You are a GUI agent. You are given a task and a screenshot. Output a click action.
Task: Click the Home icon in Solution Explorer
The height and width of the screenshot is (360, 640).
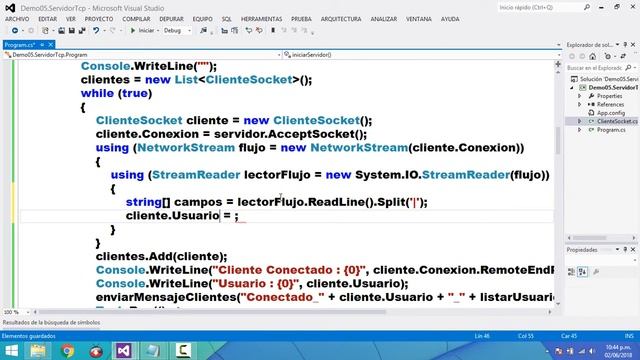593,56
